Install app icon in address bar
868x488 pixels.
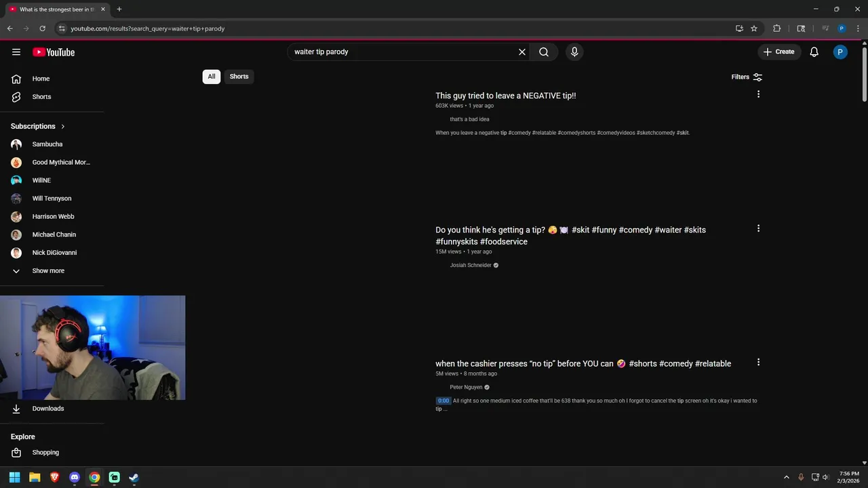[x=739, y=28]
